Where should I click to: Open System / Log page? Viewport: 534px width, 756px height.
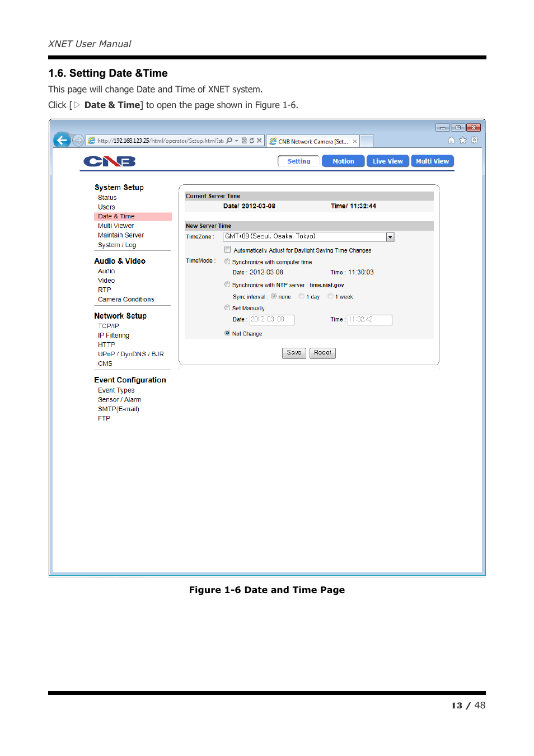point(117,245)
